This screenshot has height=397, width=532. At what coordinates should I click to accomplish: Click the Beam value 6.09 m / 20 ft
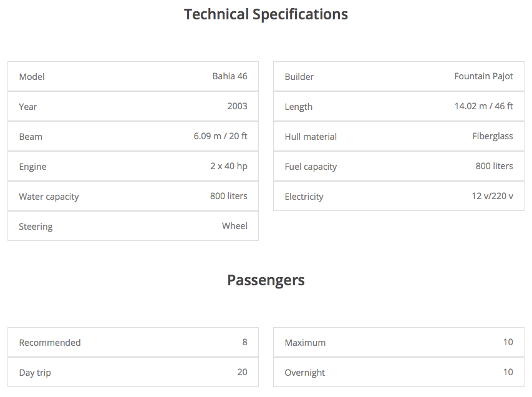(x=220, y=136)
